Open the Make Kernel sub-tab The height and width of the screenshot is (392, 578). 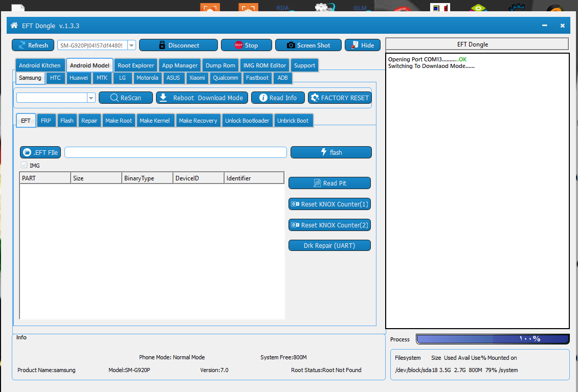pyautogui.click(x=155, y=121)
